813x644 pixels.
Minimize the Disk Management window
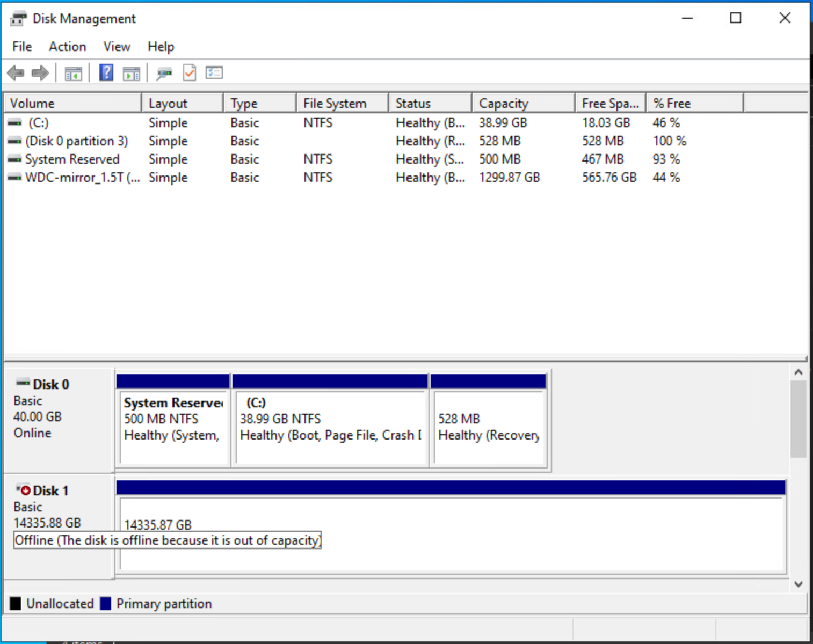[x=687, y=18]
